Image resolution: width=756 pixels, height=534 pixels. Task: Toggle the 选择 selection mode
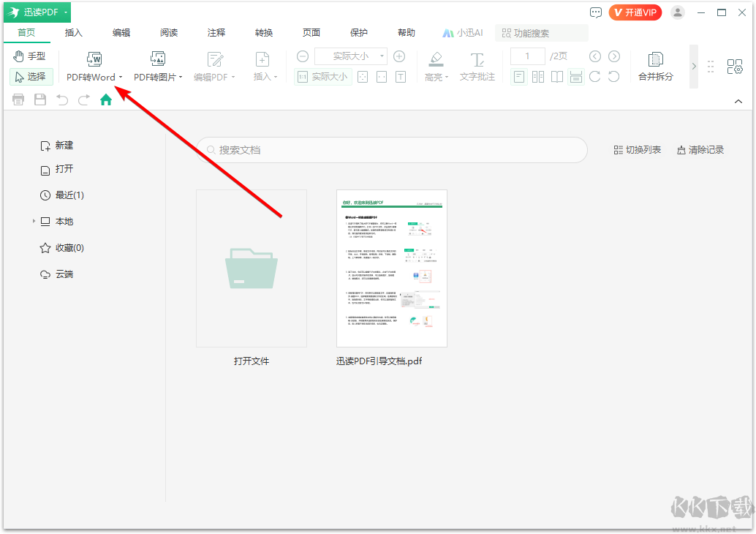tap(31, 76)
